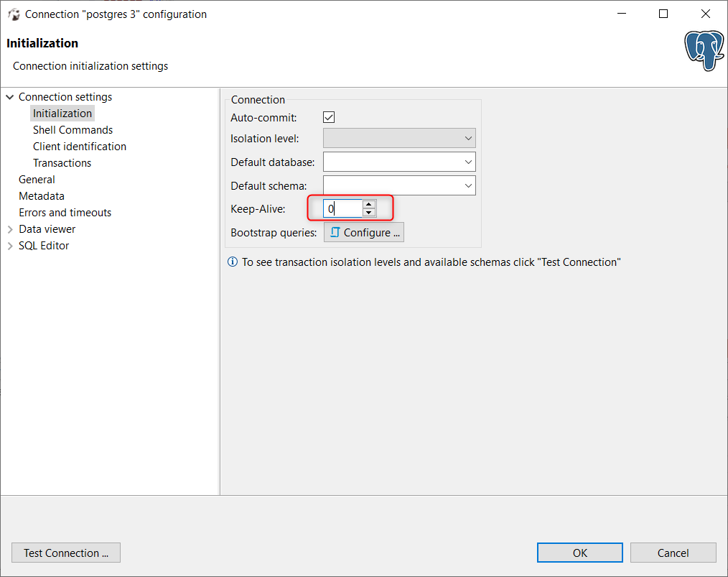Confirm settings with the OK button
Screen dimensions: 728x577
point(579,553)
